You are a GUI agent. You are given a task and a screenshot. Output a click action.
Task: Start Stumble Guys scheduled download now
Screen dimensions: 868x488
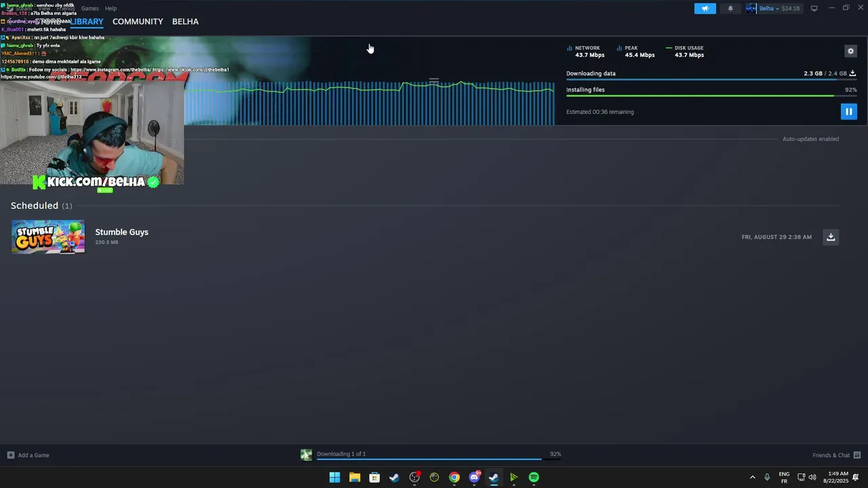click(831, 237)
